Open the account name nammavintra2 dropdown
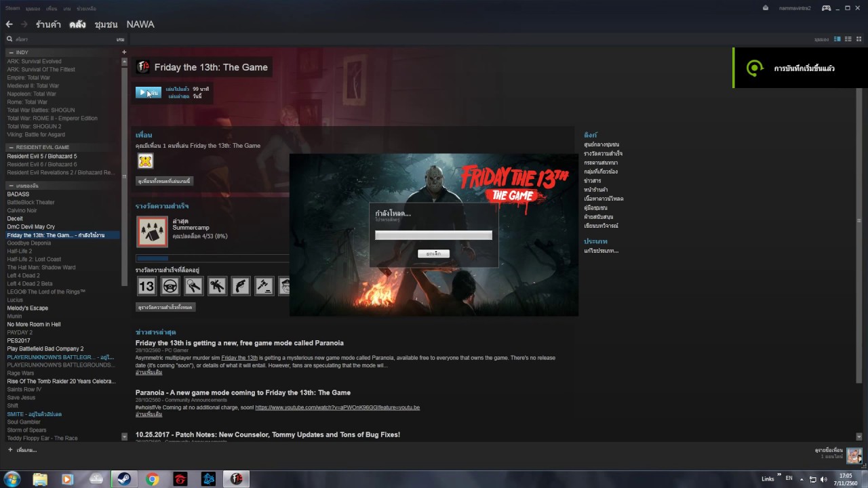Image resolution: width=868 pixels, height=488 pixels. pyautogui.click(x=795, y=8)
